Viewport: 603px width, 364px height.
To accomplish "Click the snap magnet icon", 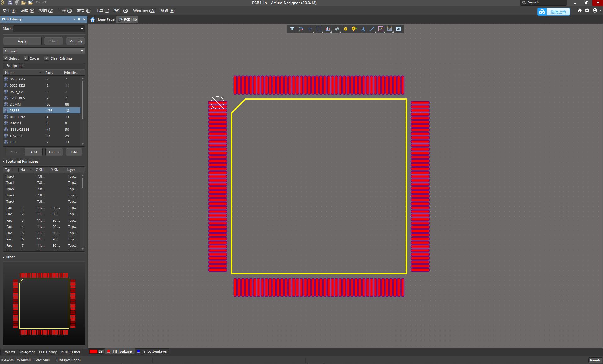I will (x=301, y=29).
